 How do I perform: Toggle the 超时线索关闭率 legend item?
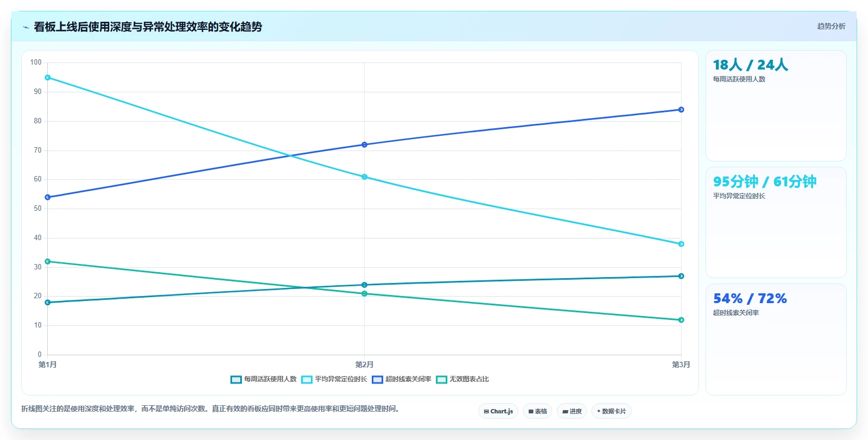coord(402,379)
